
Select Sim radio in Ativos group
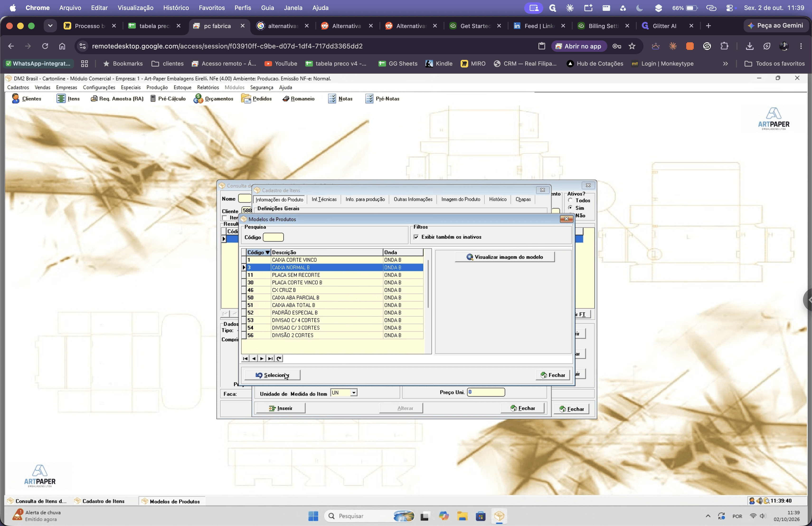570,208
